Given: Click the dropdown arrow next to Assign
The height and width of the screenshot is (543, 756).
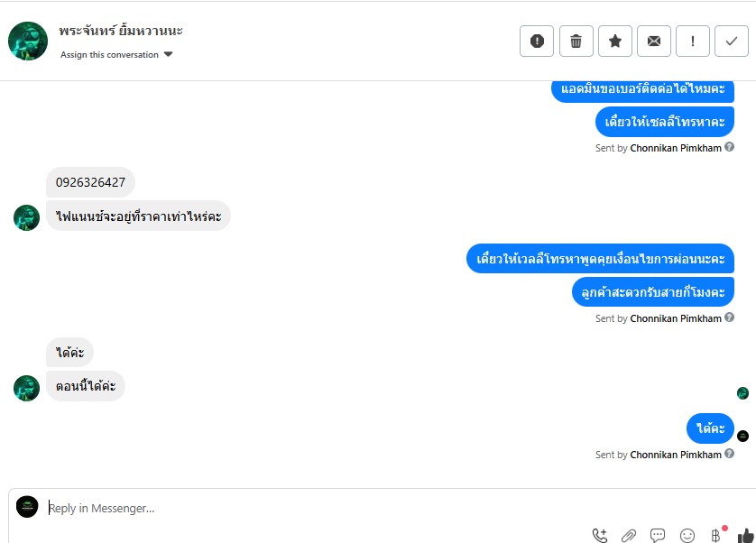Looking at the screenshot, I should (168, 54).
